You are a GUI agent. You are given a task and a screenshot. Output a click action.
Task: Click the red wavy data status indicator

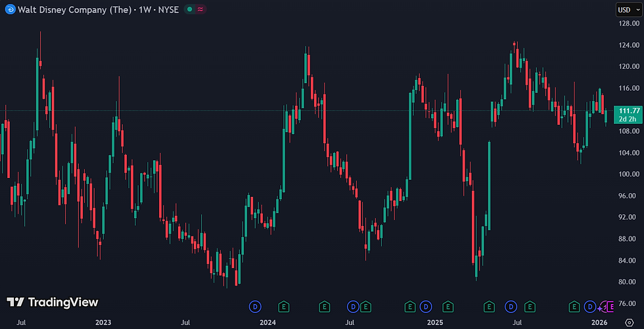pyautogui.click(x=200, y=10)
